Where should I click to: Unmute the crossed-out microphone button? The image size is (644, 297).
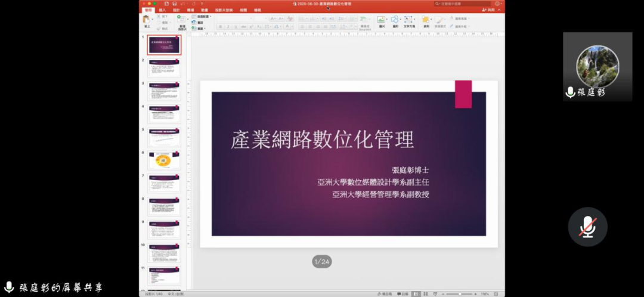click(588, 227)
